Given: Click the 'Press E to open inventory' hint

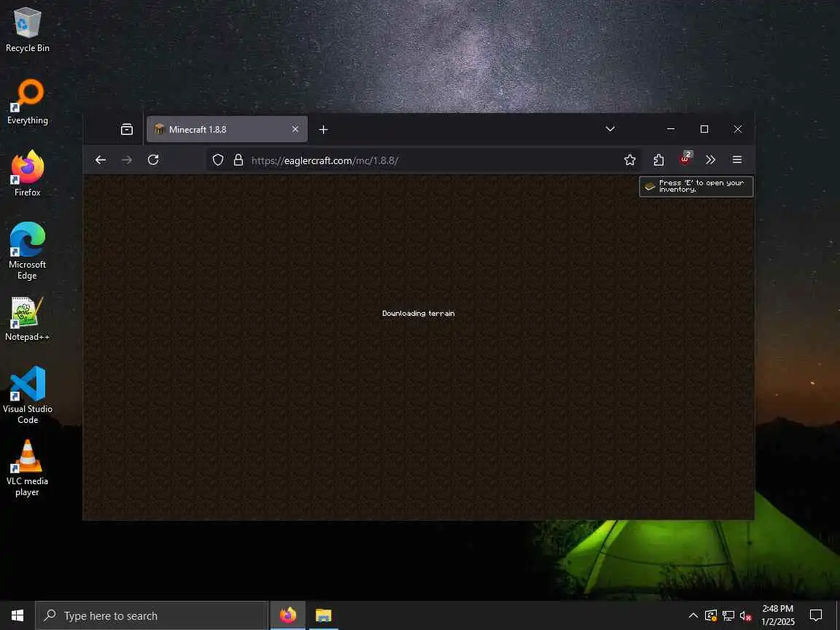Looking at the screenshot, I should tap(696, 187).
